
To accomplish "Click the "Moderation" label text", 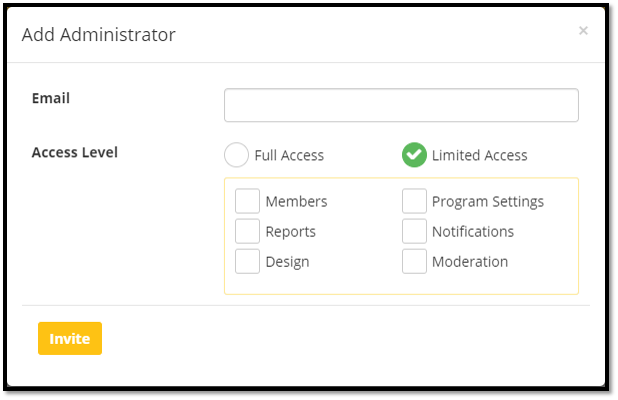I will pyautogui.click(x=470, y=262).
